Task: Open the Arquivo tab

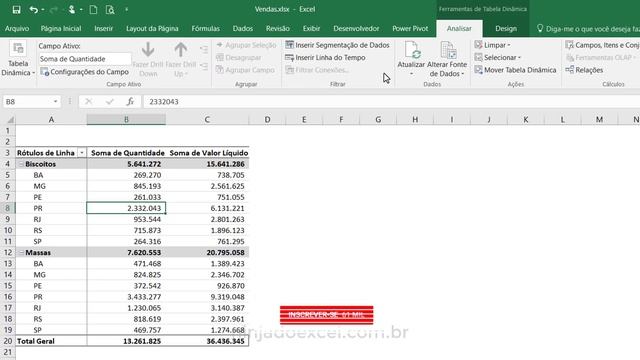Action: (x=17, y=29)
